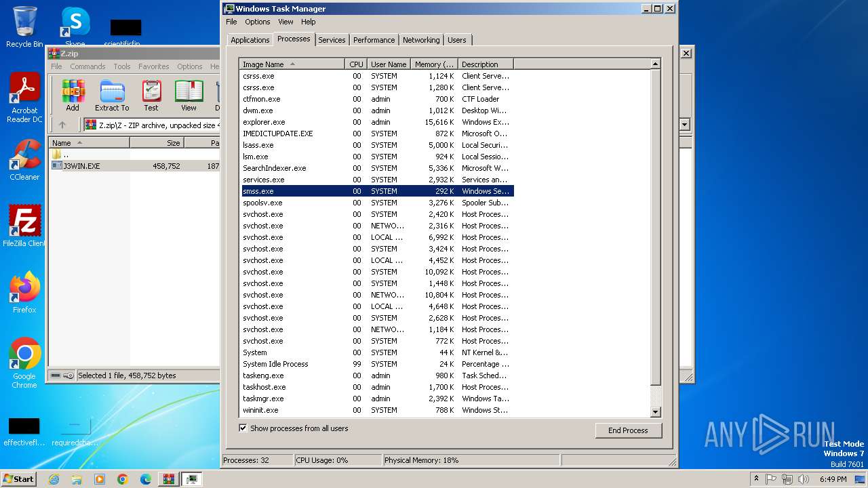Open WinRAR Tools menu

point(122,66)
